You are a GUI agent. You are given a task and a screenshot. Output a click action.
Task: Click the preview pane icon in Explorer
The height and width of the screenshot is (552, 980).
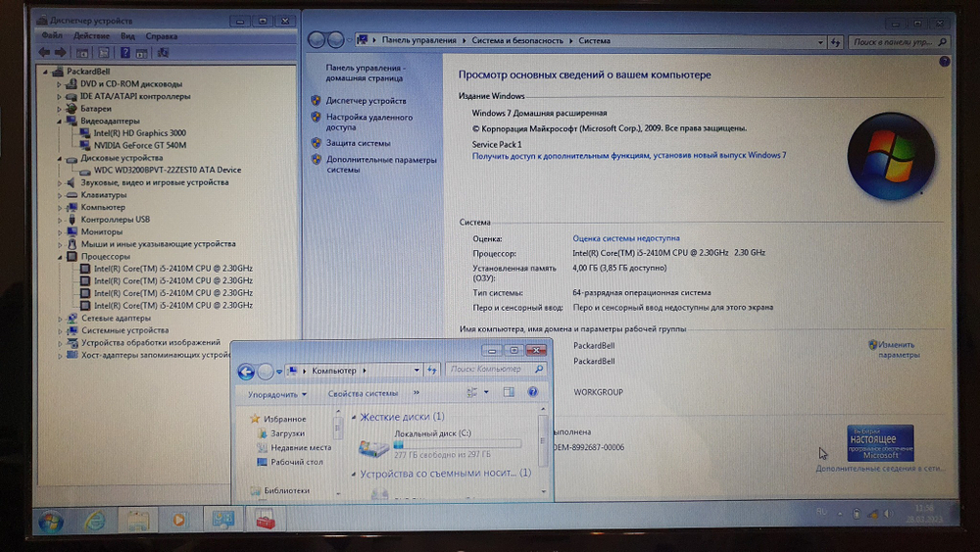pos(509,392)
